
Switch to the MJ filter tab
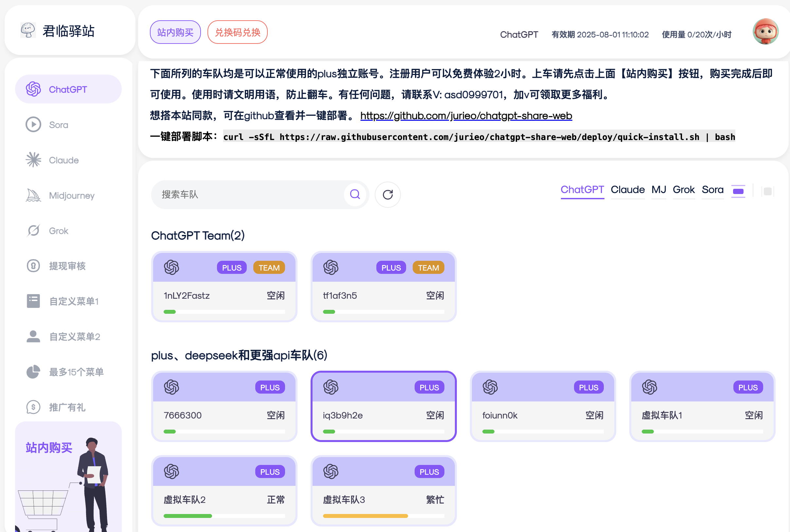click(x=659, y=190)
